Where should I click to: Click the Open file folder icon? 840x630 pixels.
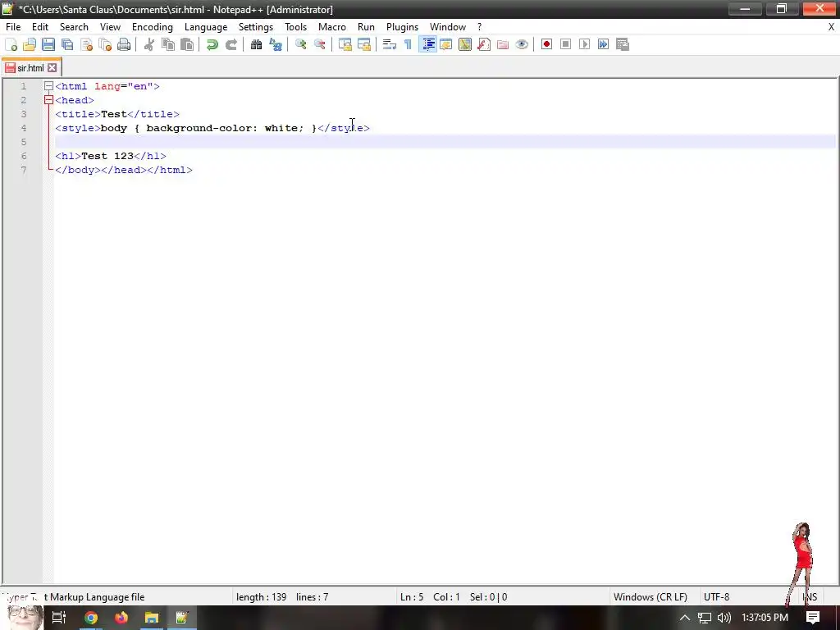pyautogui.click(x=30, y=44)
